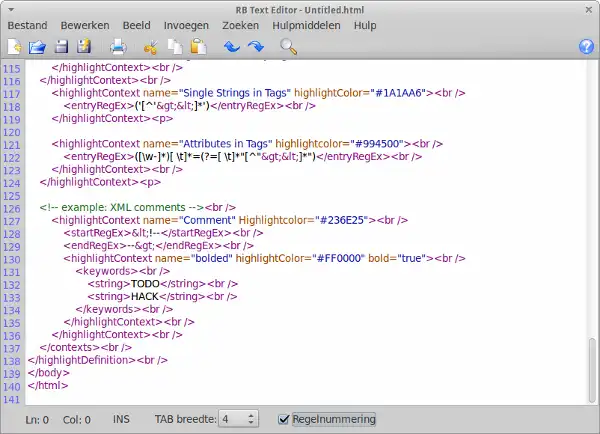The width and height of the screenshot is (600, 434).
Task: Increase TAB breedte with up arrow
Action: [251, 416]
